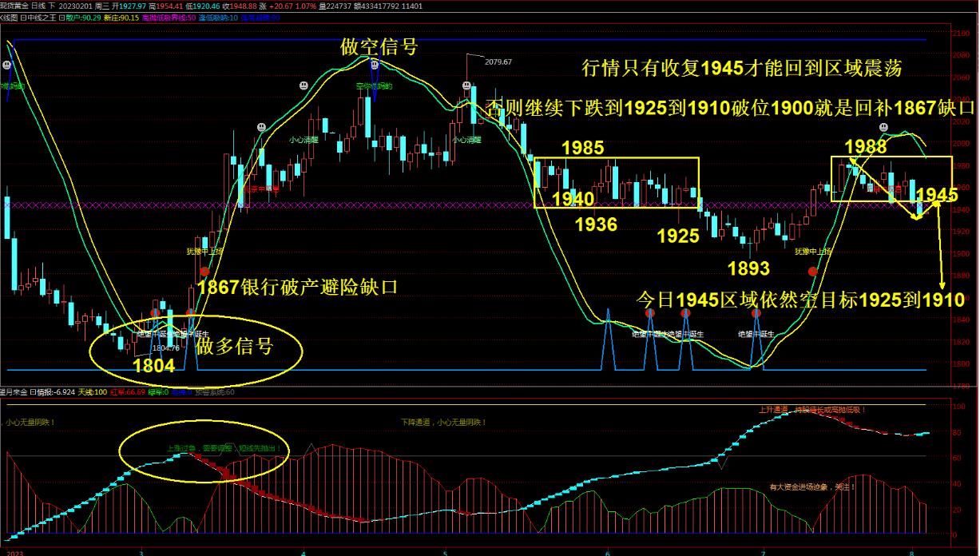The height and width of the screenshot is (556, 980).
Task: Click the month 4 label on the date axis
Action: point(304,551)
